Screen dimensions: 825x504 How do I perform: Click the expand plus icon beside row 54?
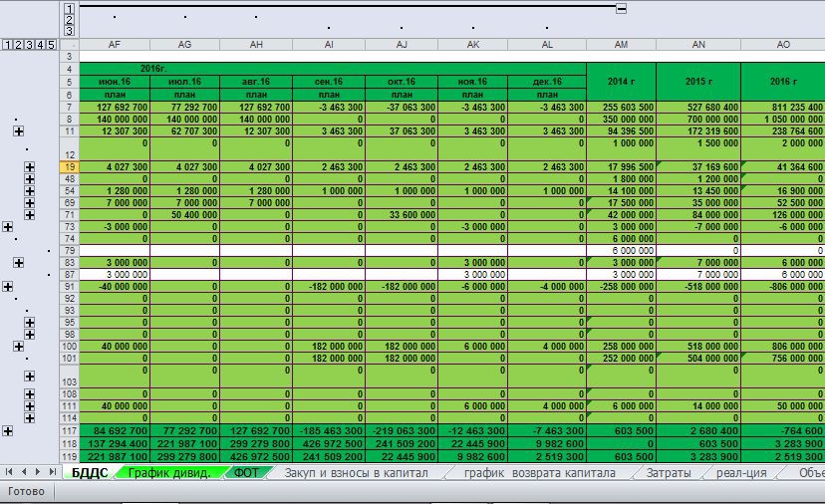(30, 191)
